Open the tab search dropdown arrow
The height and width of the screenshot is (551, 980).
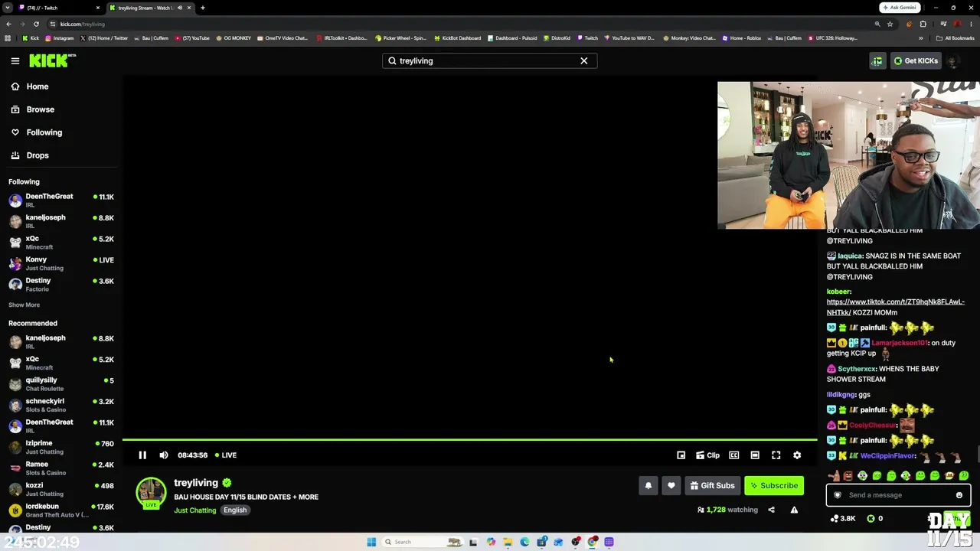pos(7,8)
